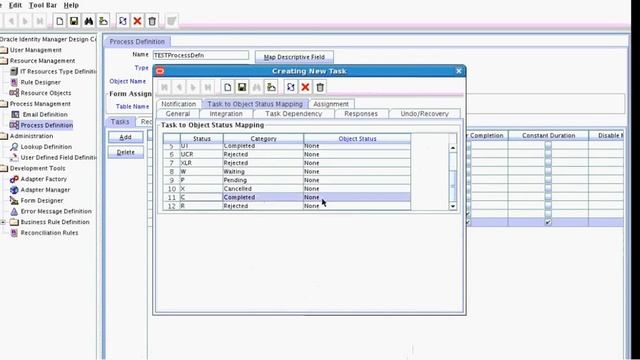
Task: Open Rule Designer in the tree
Action: (x=36, y=82)
